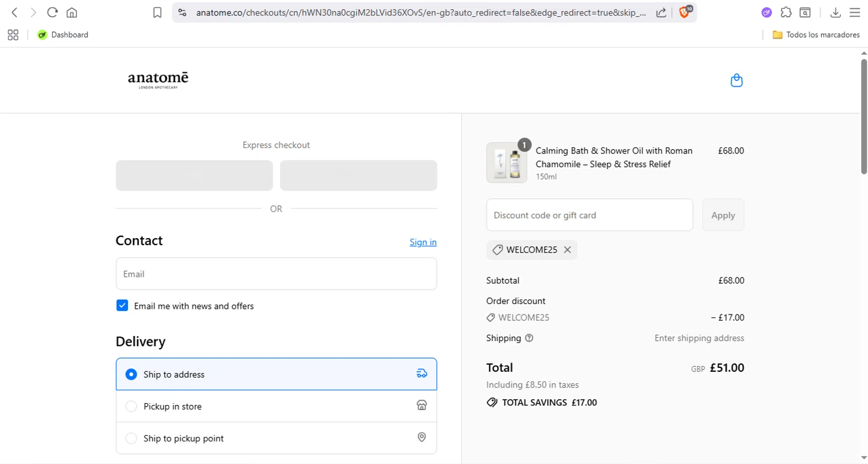
Task: Share the page using the share icon
Action: tap(661, 12)
